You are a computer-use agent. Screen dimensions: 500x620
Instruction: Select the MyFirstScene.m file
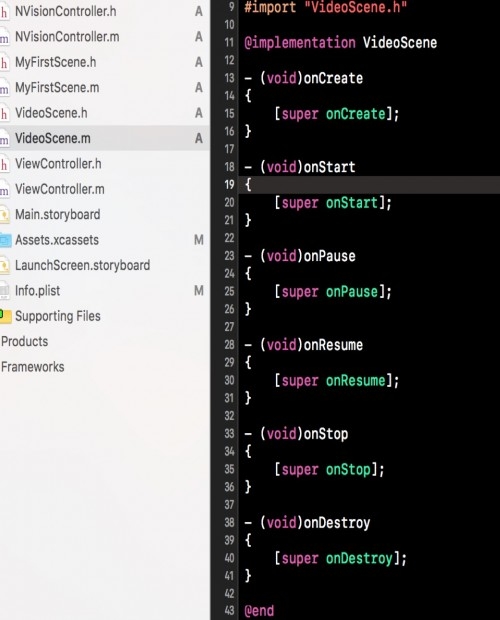(57, 87)
